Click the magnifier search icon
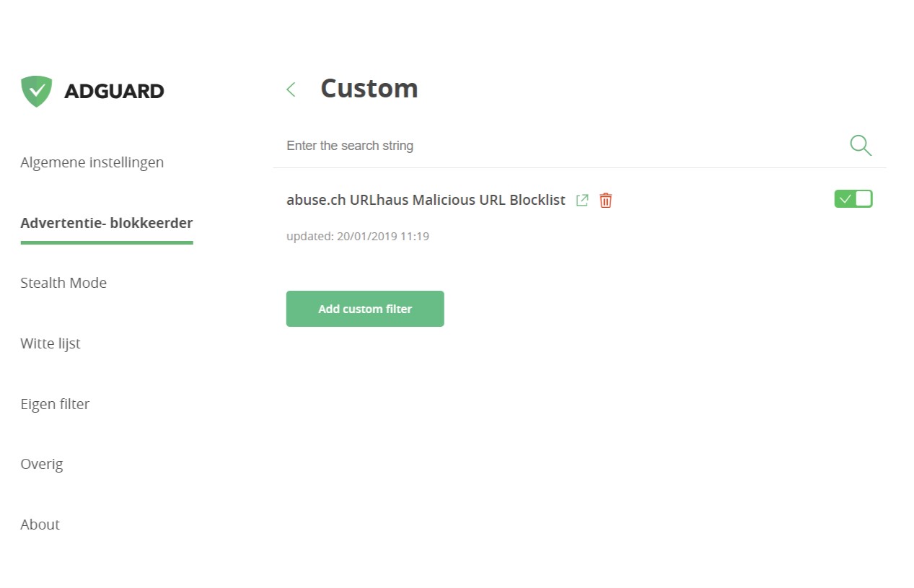The image size is (914, 588). (860, 145)
